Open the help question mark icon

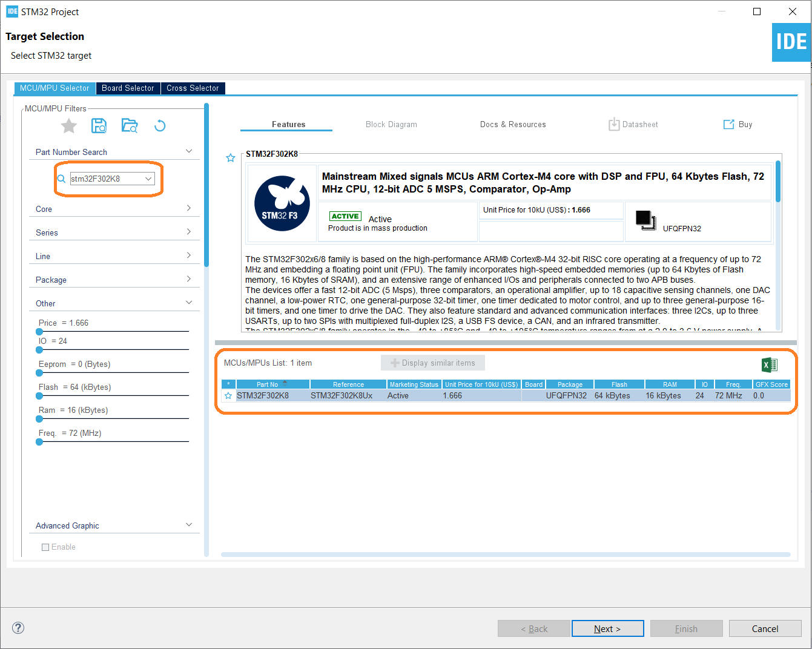click(18, 627)
